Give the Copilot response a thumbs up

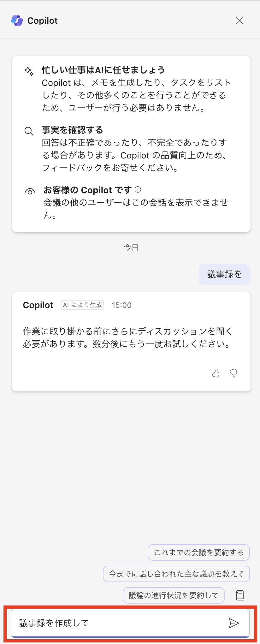coord(216,373)
